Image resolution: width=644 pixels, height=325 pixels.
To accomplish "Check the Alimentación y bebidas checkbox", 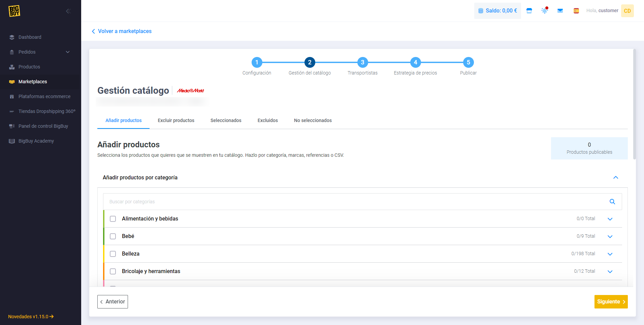I will tap(113, 219).
